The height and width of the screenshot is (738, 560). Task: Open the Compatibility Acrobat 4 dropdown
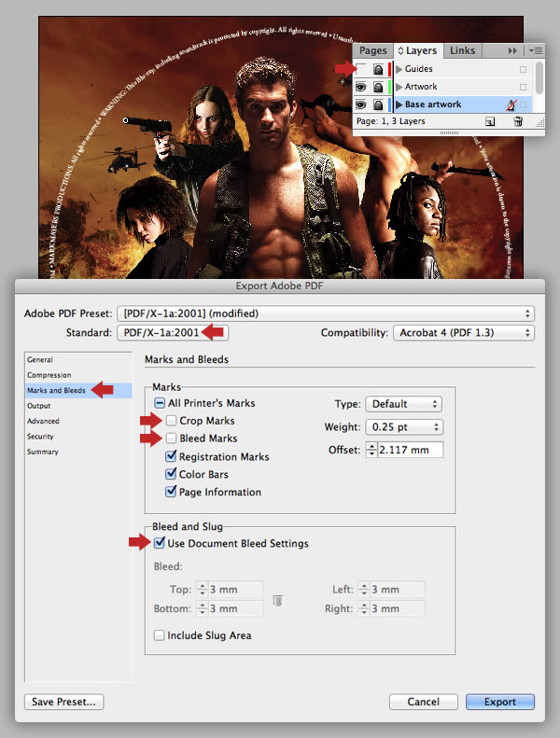[464, 333]
